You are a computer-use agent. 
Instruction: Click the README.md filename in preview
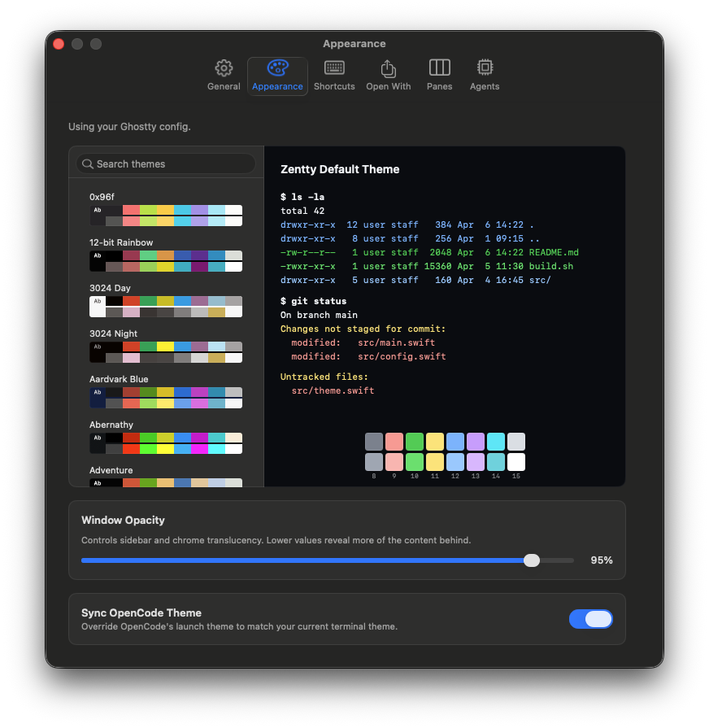point(554,253)
